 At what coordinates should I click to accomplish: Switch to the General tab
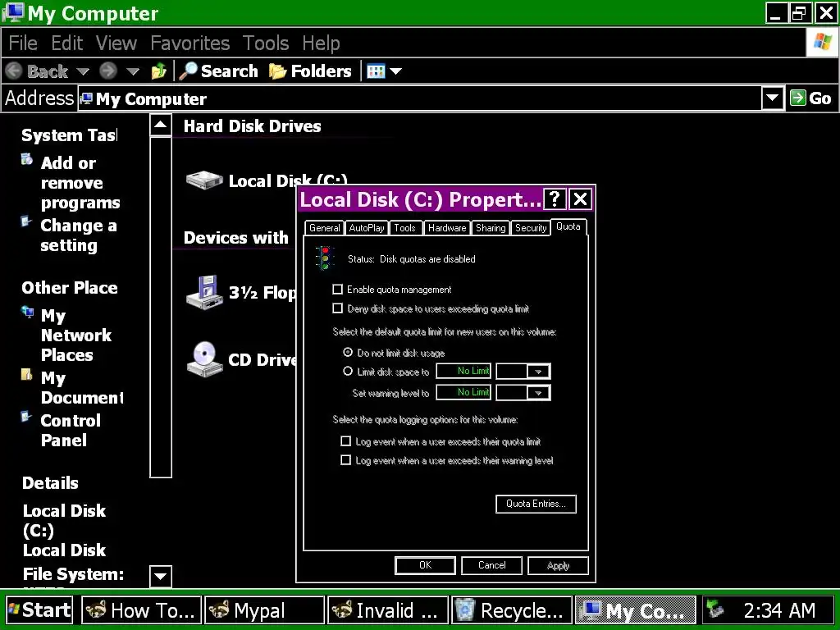point(324,228)
